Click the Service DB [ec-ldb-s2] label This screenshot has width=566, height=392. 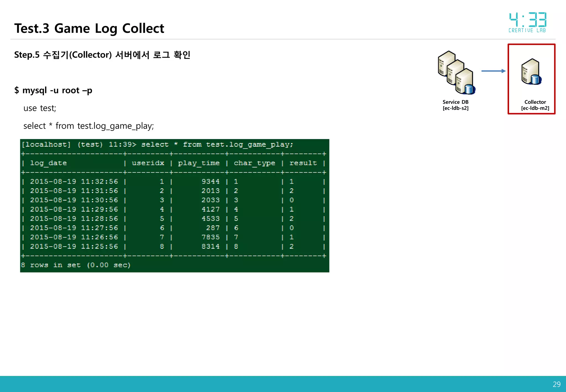tap(455, 105)
